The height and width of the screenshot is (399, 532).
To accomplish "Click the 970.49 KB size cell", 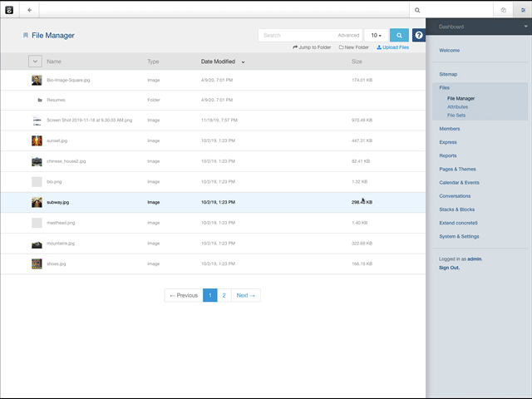I will 362,120.
